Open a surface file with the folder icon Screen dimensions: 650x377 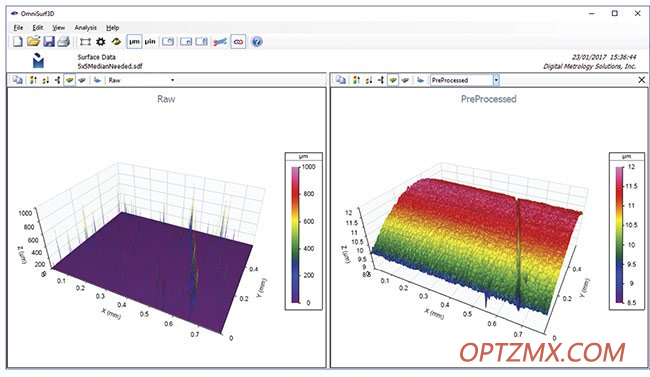tap(33, 41)
